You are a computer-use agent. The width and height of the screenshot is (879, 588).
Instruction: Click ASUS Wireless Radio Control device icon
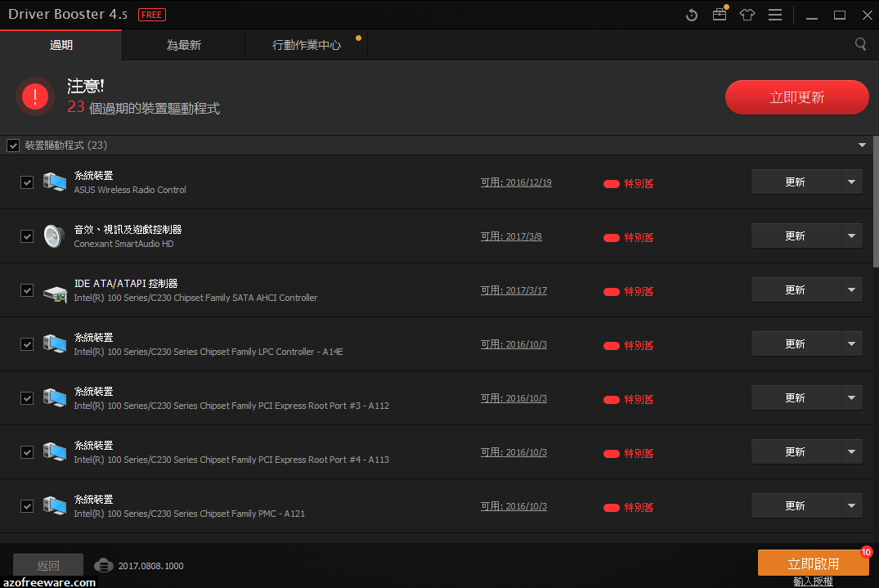point(55,182)
